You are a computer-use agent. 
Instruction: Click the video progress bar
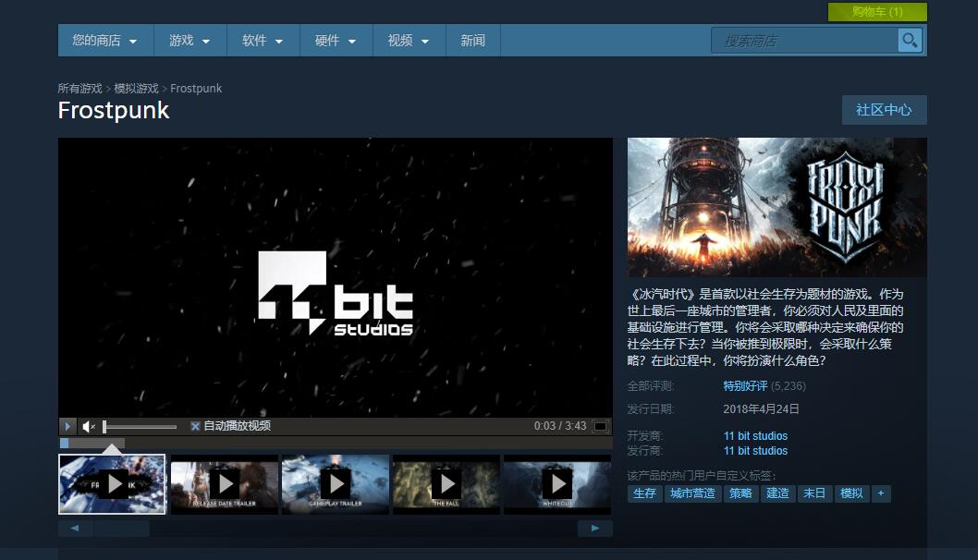coord(336,444)
